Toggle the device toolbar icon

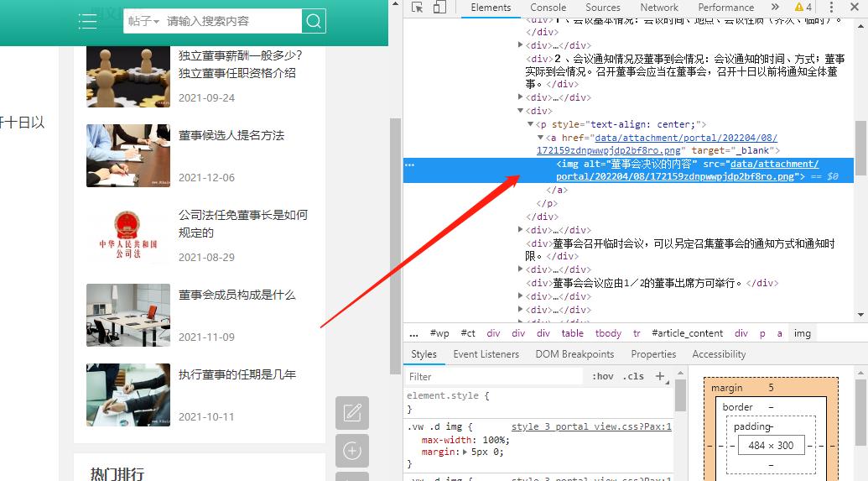click(439, 8)
